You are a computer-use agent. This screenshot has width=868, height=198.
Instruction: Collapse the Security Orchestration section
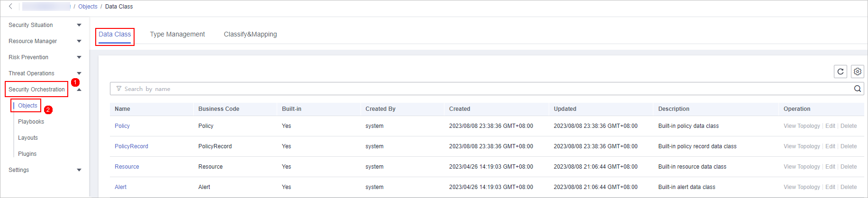pos(79,90)
